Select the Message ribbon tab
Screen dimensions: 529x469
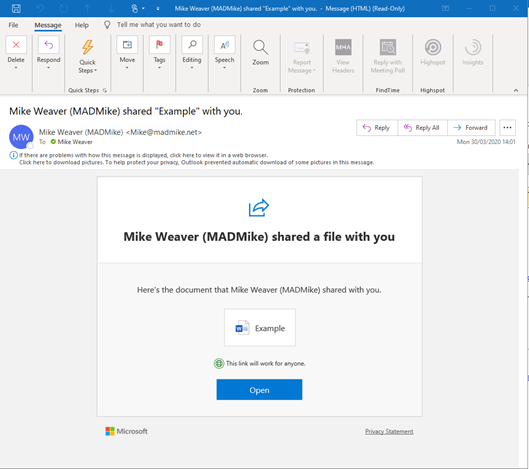[x=48, y=25]
